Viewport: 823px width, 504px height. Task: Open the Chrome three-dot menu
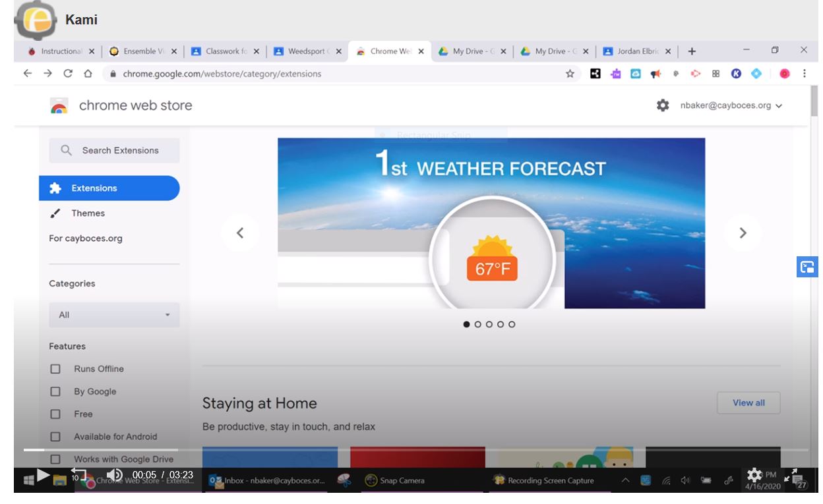[804, 74]
